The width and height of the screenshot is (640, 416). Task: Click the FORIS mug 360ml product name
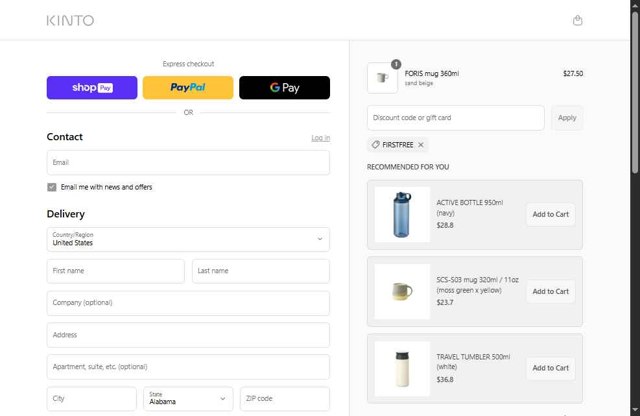click(431, 73)
